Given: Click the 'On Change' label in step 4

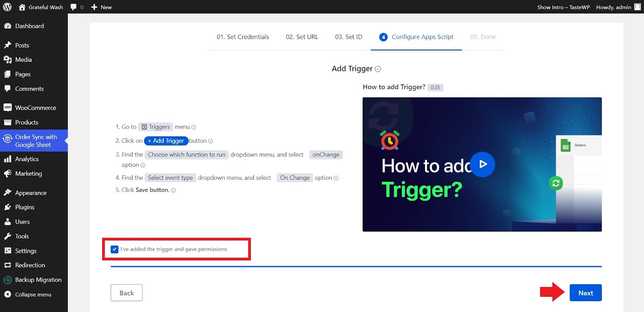Looking at the screenshot, I should click(295, 177).
